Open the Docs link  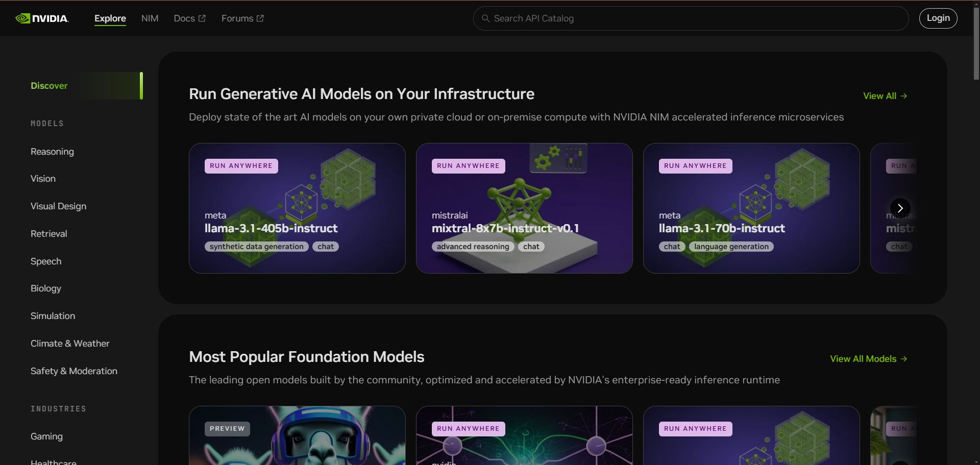click(189, 18)
